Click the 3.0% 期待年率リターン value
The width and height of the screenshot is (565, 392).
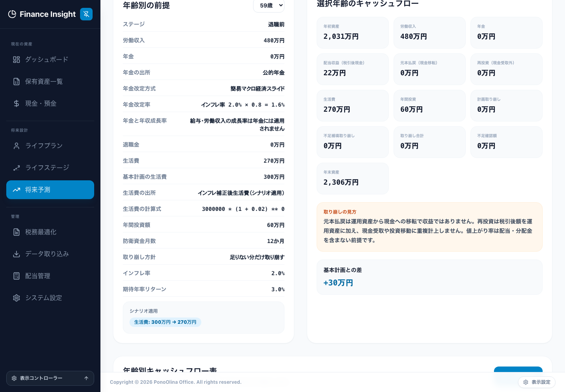(278, 289)
